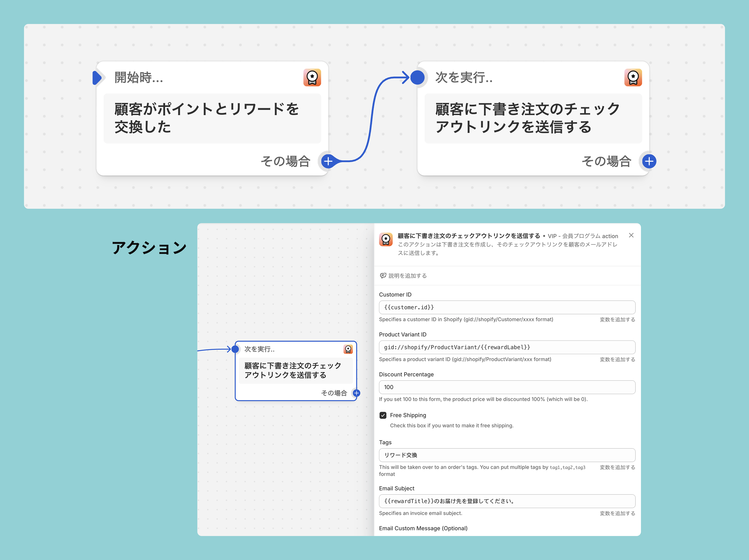Uncheck the Free Shipping checkbox
This screenshot has width=749, height=560.
383,415
